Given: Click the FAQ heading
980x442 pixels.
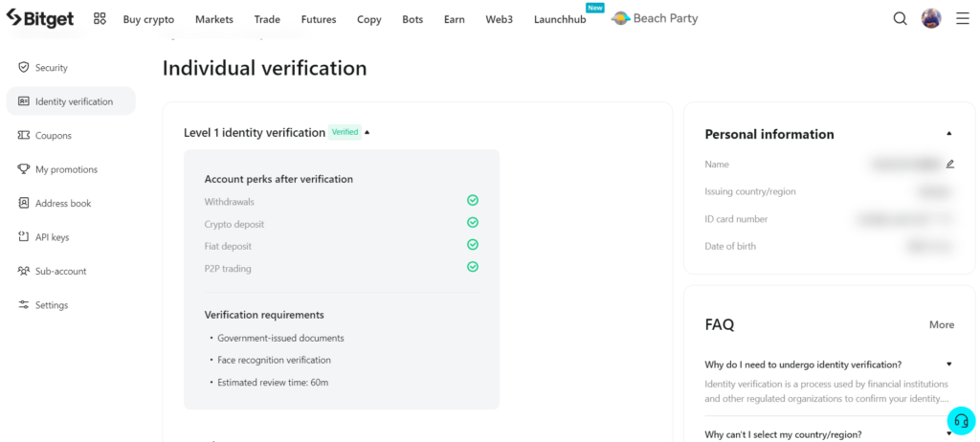Looking at the screenshot, I should tap(720, 324).
